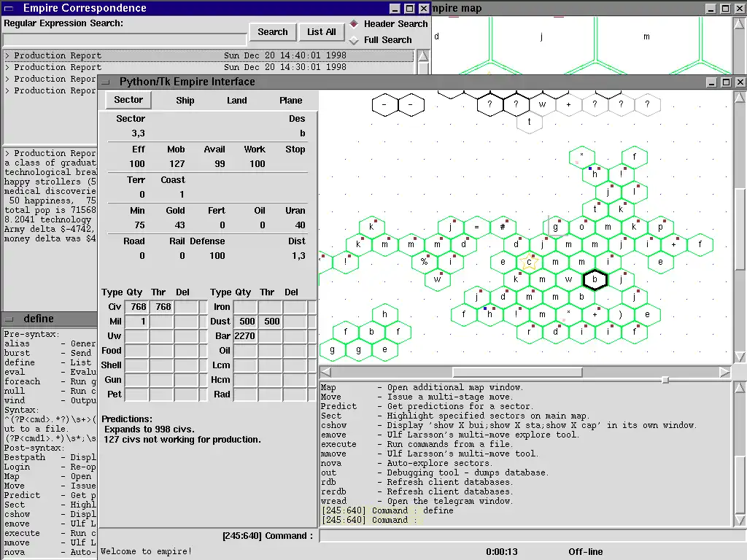Viewport: 747px width, 560px height.
Task: Click the 'r' hexagon in the bottom row
Action: click(x=529, y=332)
